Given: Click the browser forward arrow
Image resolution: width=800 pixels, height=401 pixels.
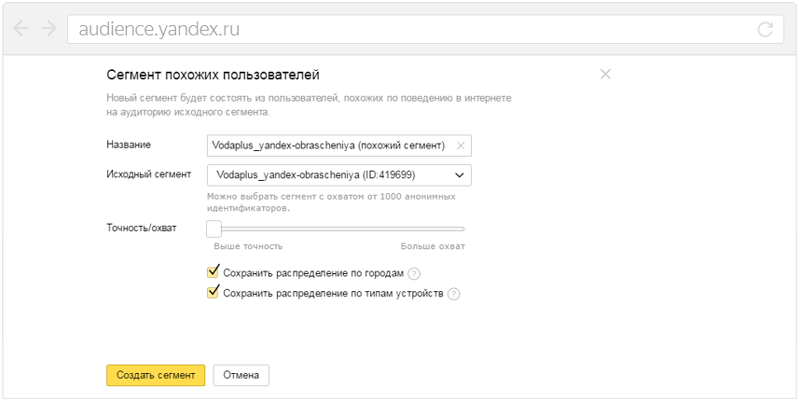Looking at the screenshot, I should click(49, 29).
